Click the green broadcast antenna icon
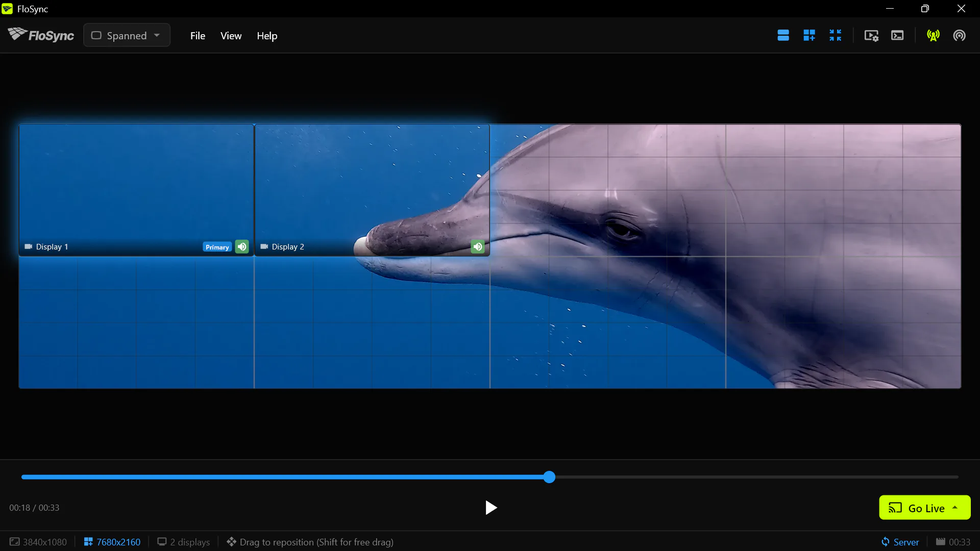Image resolution: width=980 pixels, height=551 pixels. click(x=933, y=35)
